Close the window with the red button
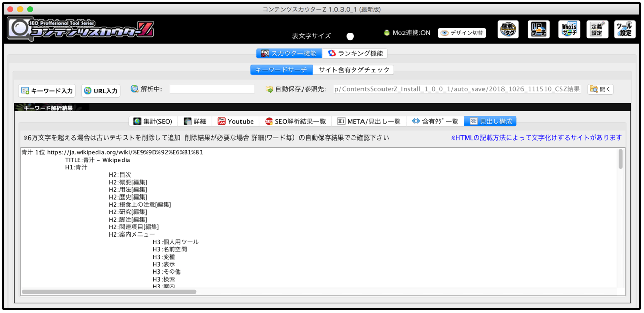Image resolution: width=644 pixels, height=313 pixels. [10, 9]
